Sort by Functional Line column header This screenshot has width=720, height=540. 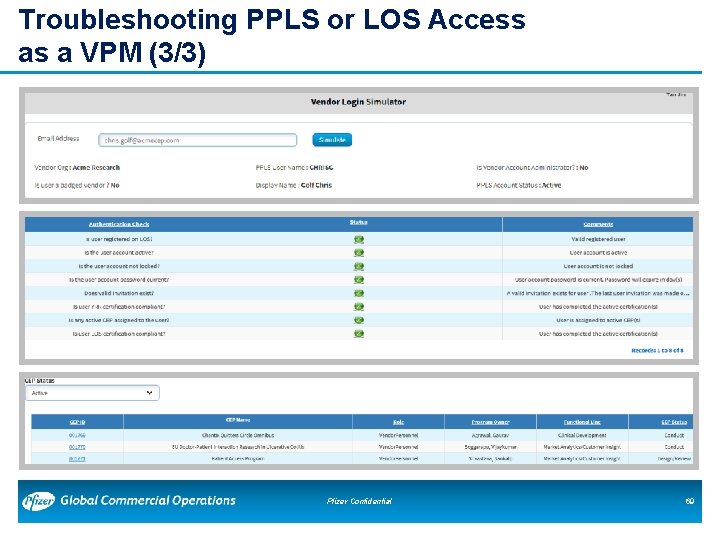(x=582, y=422)
